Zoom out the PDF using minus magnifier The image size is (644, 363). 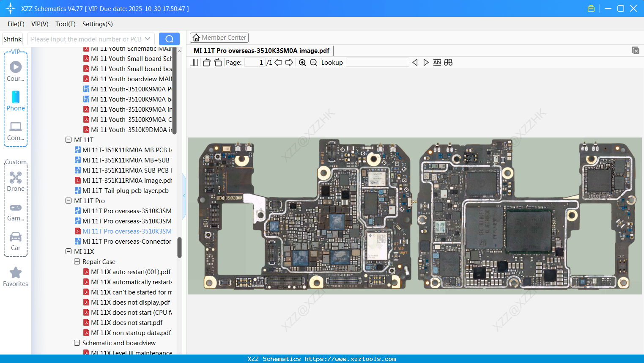point(313,62)
